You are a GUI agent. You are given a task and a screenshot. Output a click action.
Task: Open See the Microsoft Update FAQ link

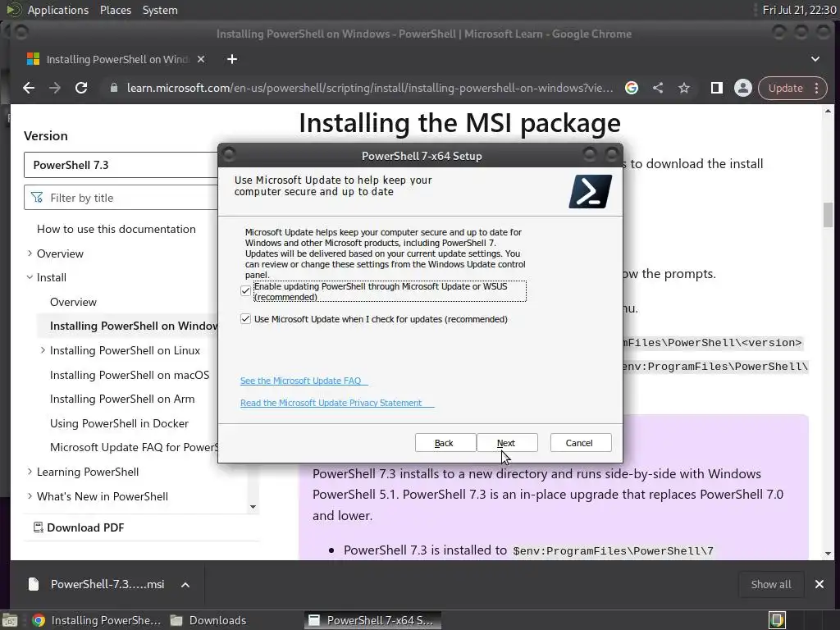point(304,381)
